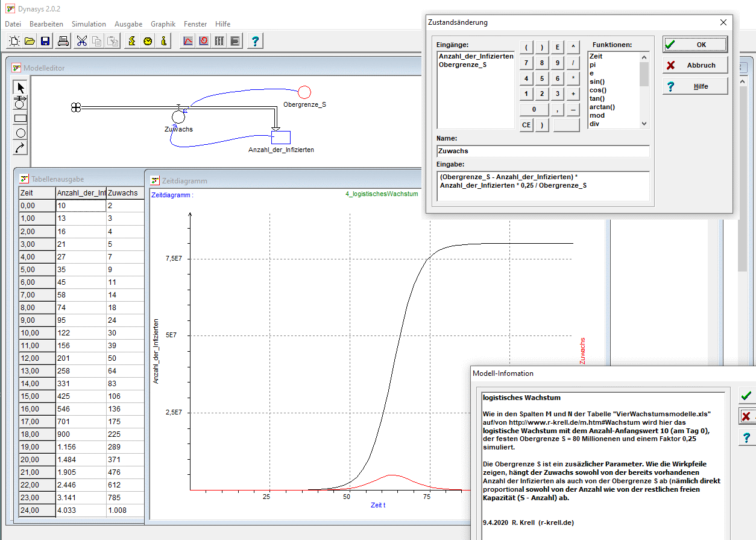Viewport: 756px width, 540px height.
Task: Activate the curved arrow connector tool
Action: tap(20, 147)
